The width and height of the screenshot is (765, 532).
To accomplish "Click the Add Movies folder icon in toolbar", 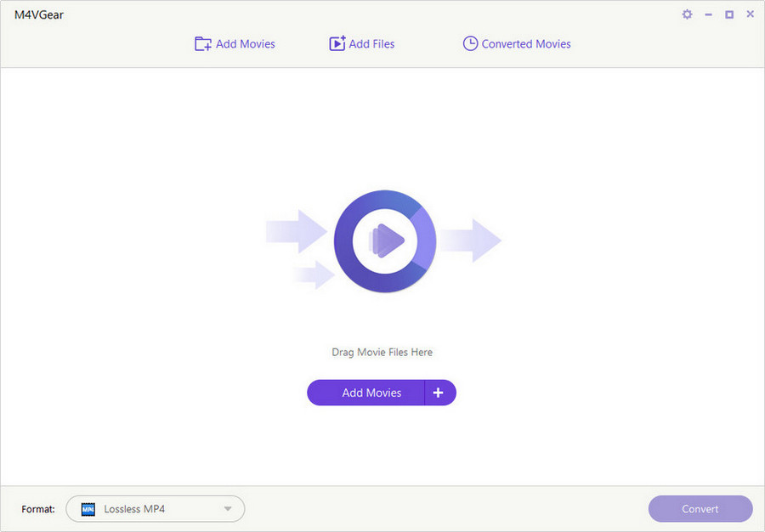I will click(202, 44).
